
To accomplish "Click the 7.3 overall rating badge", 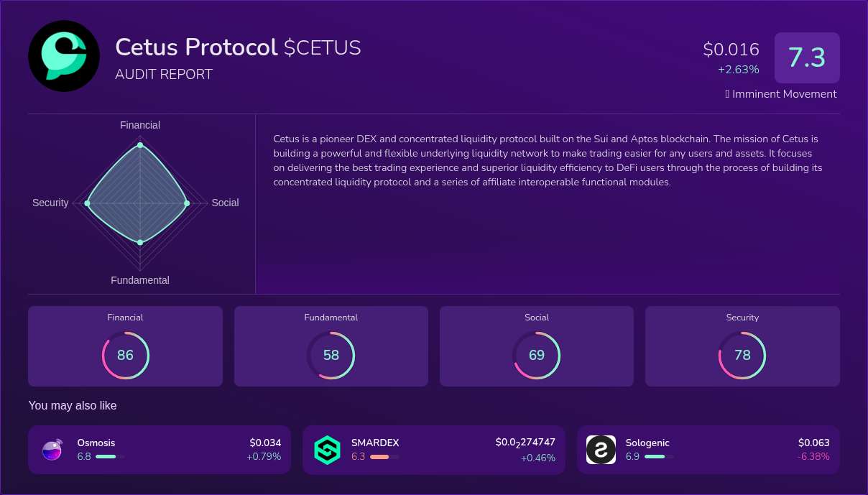I will click(x=807, y=57).
